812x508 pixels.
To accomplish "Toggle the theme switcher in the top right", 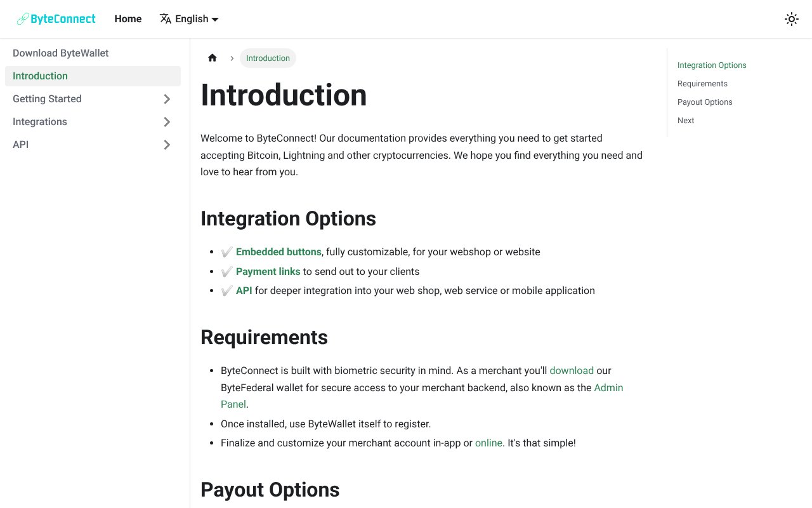I will 791,18.
